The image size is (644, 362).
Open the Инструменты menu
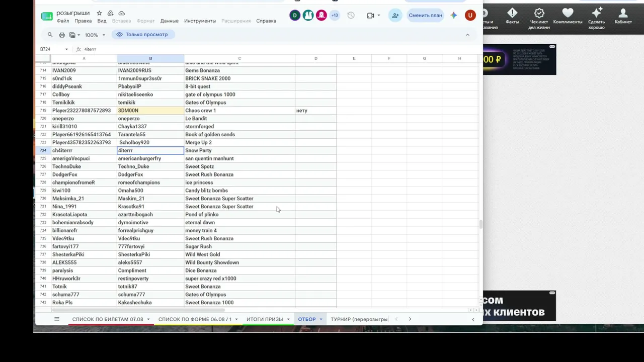tap(200, 21)
